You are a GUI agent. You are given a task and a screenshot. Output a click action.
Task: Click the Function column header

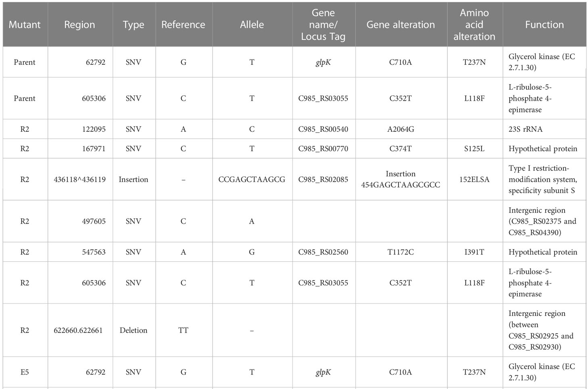point(544,25)
